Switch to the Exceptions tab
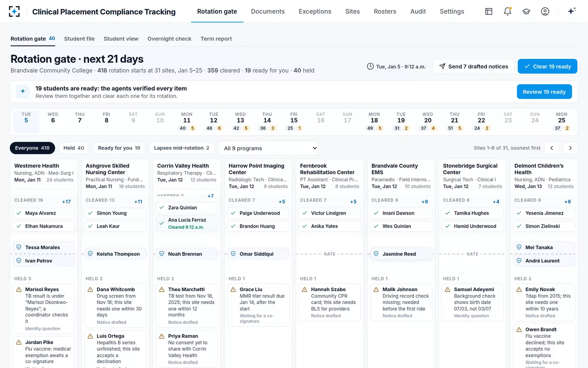This screenshot has width=588, height=368. pyautogui.click(x=315, y=11)
